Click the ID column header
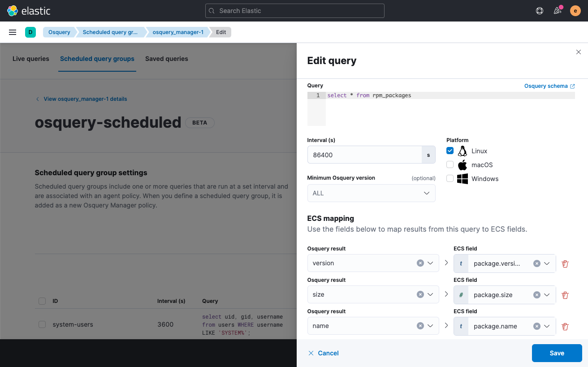Screen dimensions: 588x367 pos(55,301)
